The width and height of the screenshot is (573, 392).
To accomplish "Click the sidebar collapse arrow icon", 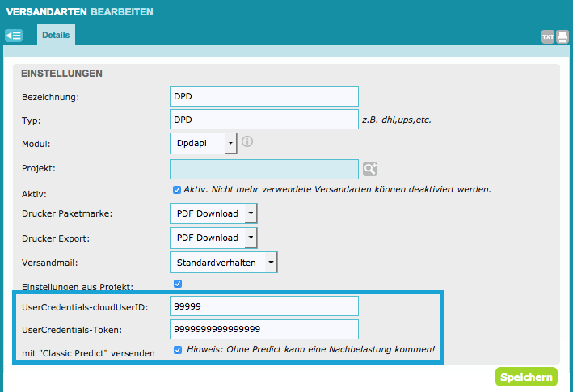I will [14, 36].
